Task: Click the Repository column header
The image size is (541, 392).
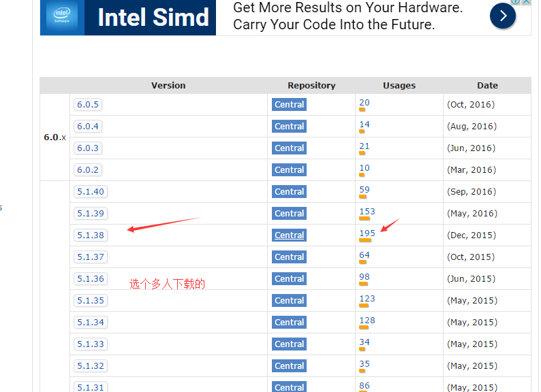Action: 311,86
